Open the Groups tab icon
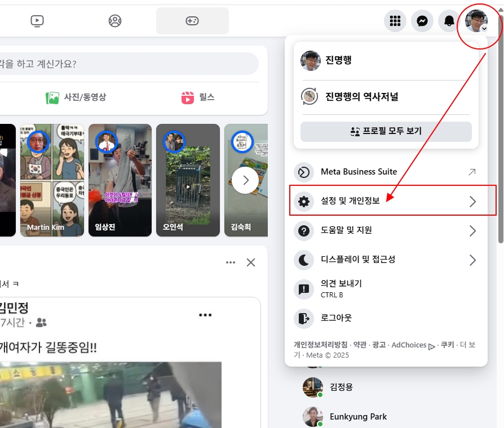Image resolution: width=504 pixels, height=428 pixels. [x=115, y=21]
